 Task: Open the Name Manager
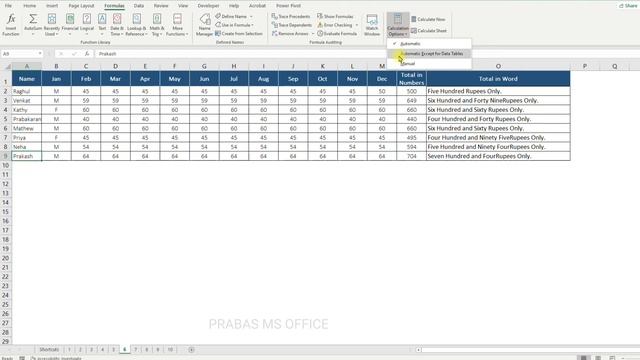pyautogui.click(x=204, y=24)
